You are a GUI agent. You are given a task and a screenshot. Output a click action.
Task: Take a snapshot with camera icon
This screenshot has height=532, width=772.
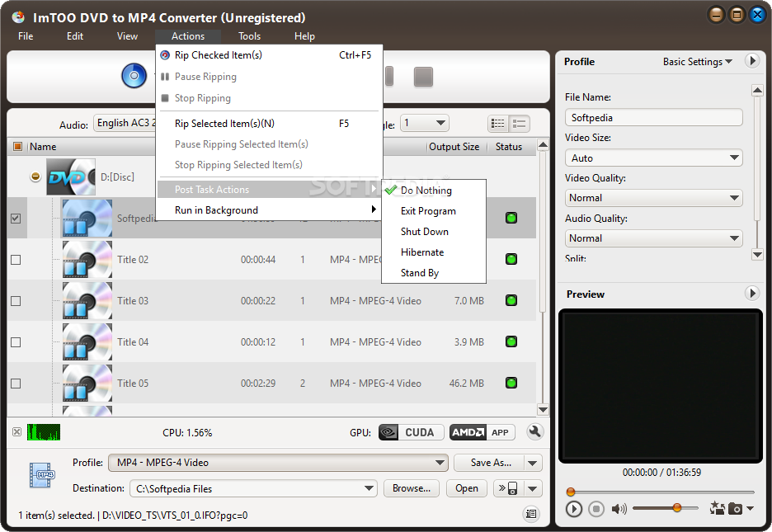(x=735, y=508)
